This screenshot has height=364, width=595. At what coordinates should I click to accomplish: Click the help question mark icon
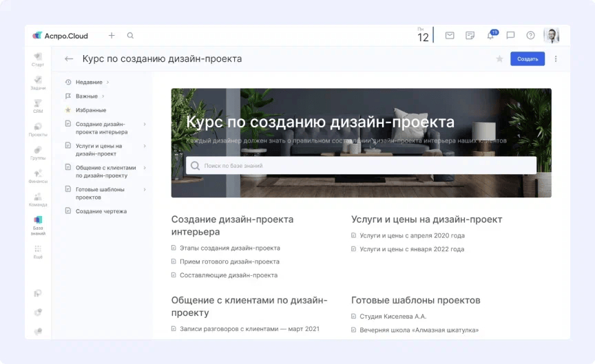[530, 36]
